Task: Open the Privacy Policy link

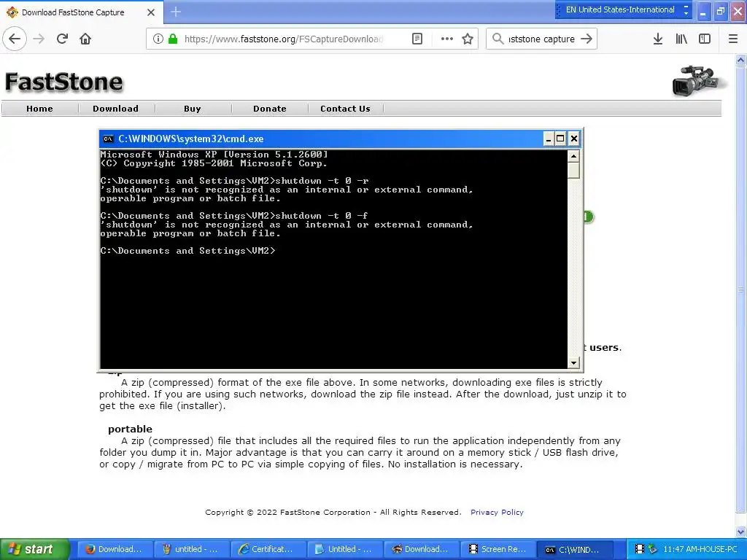Action: click(x=497, y=512)
